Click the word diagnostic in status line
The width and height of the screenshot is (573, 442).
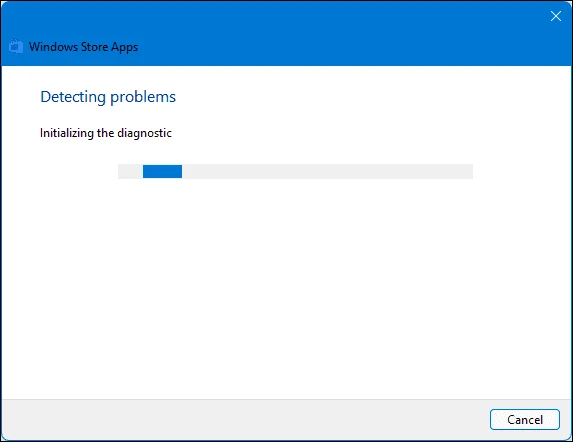(x=144, y=134)
